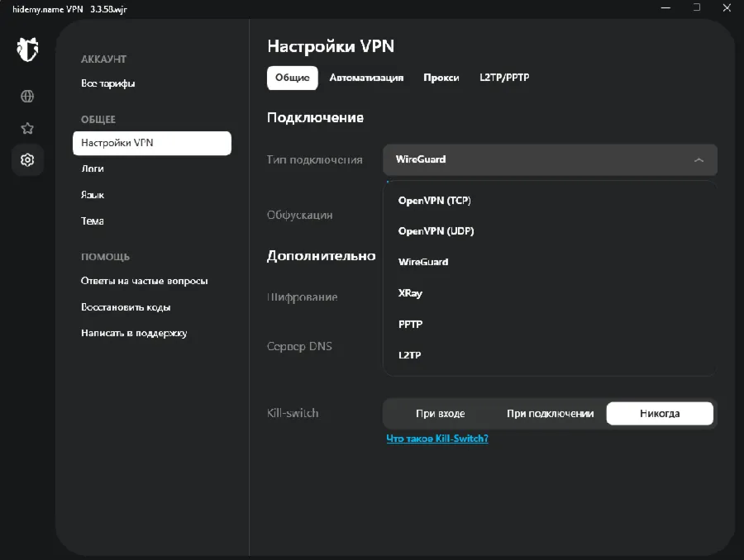The image size is (744, 560).
Task: Click the Kill-switch label
Action: pyautogui.click(x=293, y=414)
